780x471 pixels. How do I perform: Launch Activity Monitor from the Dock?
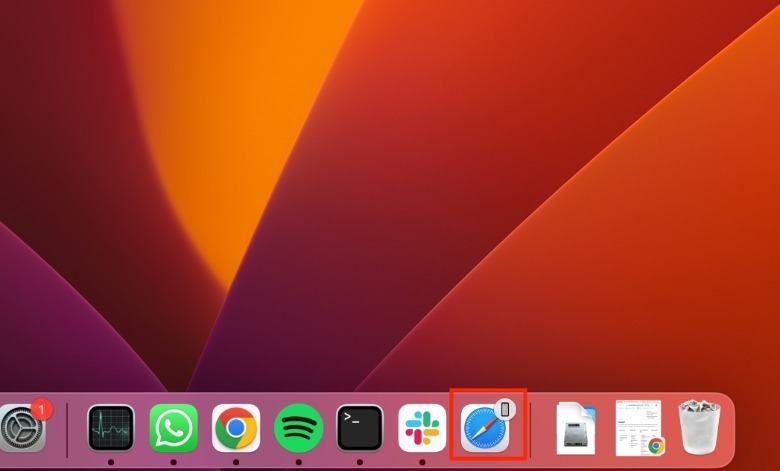click(111, 428)
